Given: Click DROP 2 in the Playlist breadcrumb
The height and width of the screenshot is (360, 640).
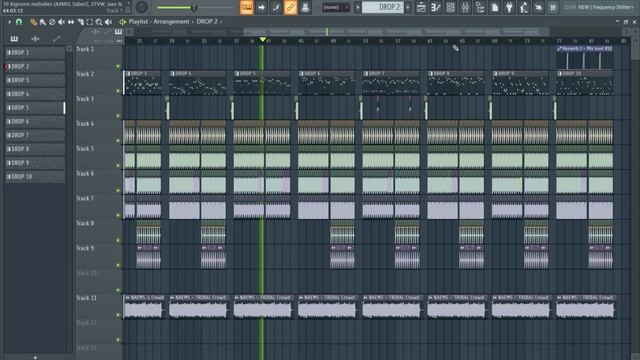Looking at the screenshot, I should [207, 22].
